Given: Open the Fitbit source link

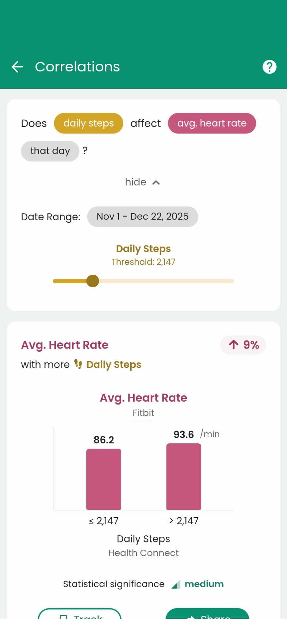Looking at the screenshot, I should 143,413.
